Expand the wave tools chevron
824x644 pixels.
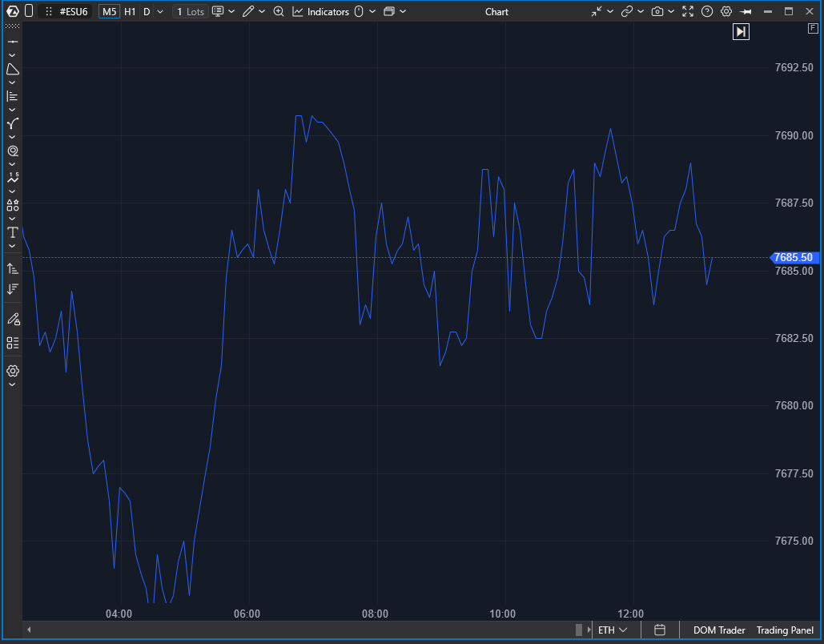click(x=13, y=191)
